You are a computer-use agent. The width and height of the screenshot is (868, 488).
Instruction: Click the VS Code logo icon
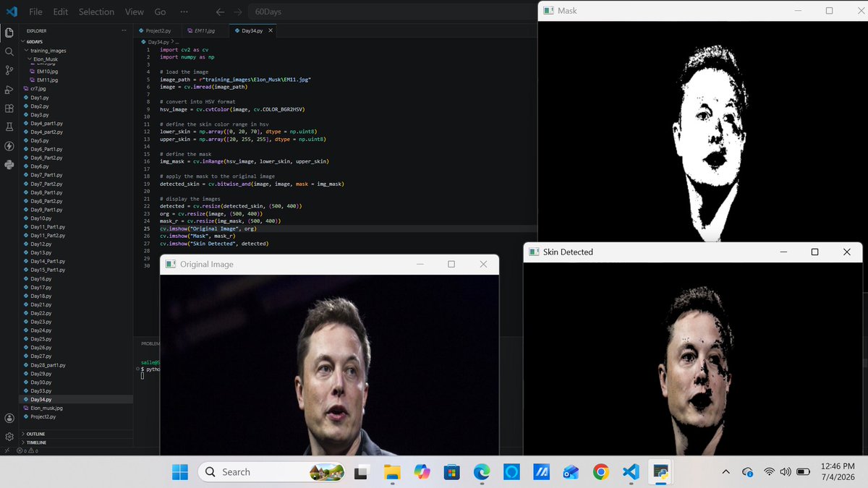(x=12, y=12)
